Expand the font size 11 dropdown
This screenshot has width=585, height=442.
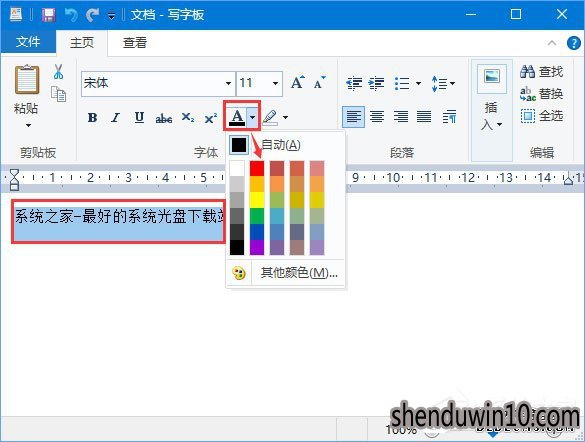click(275, 83)
